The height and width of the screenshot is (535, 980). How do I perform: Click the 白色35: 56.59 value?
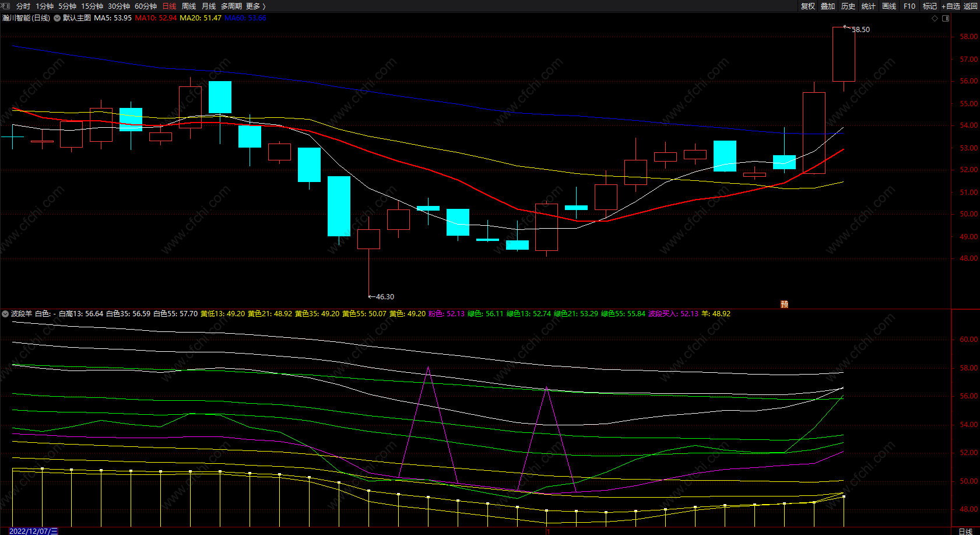tap(128, 314)
